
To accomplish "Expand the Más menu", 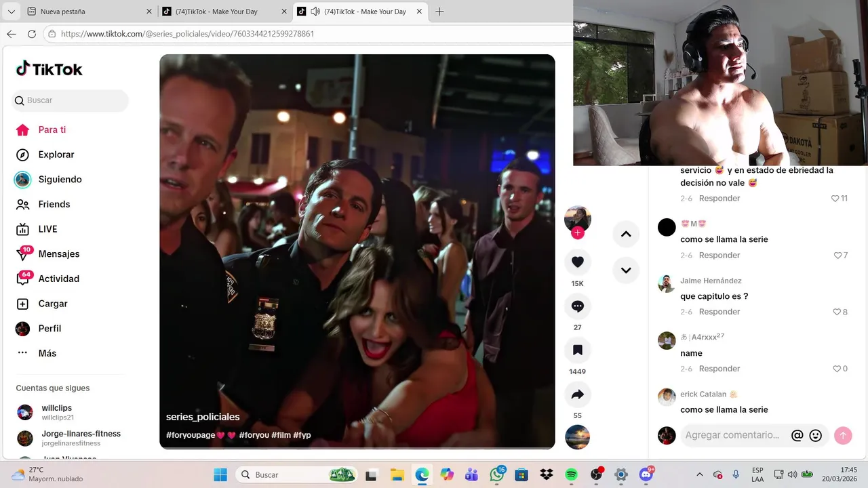I will tap(36, 353).
